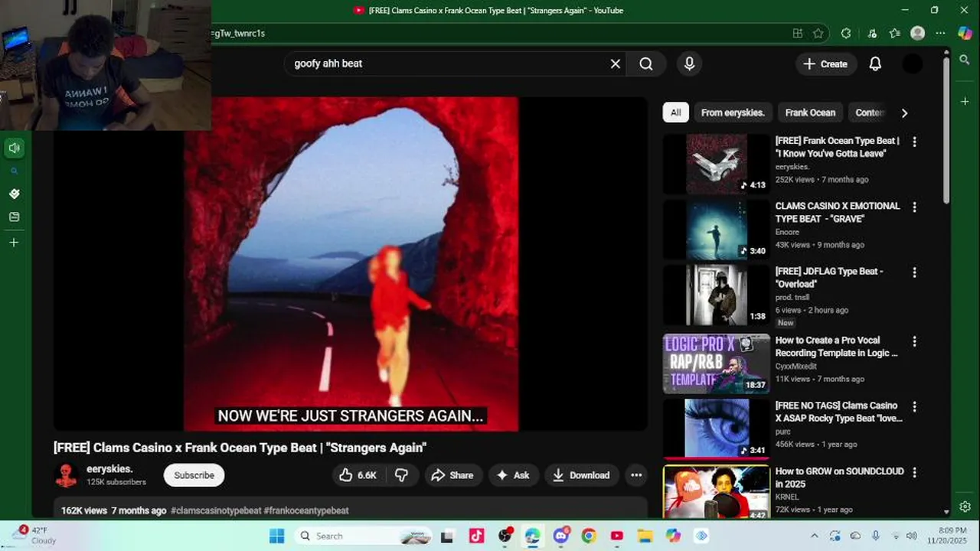Open YouTube notifications bell

pos(875,64)
